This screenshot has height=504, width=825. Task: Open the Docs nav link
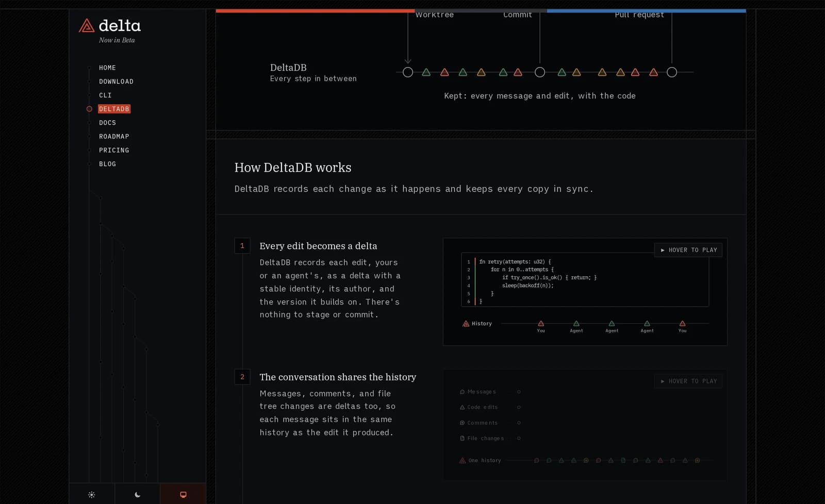click(107, 123)
